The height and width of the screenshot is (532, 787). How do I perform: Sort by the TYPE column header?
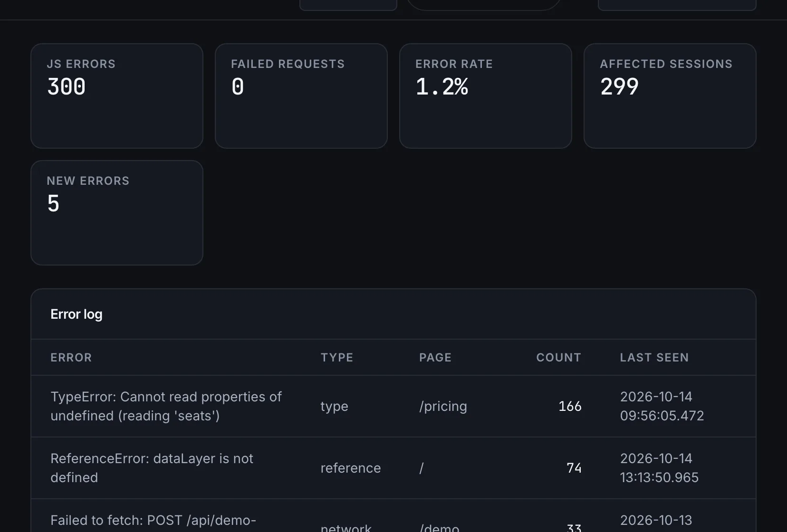tap(337, 357)
